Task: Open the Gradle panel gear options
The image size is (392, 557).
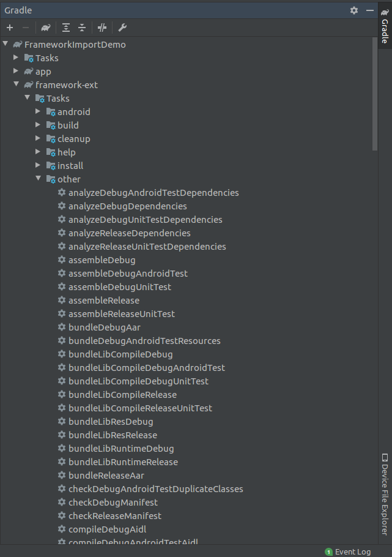Action: tap(354, 10)
